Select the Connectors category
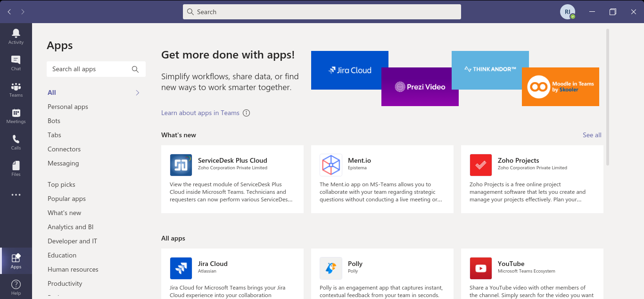The width and height of the screenshot is (644, 299). (x=64, y=149)
